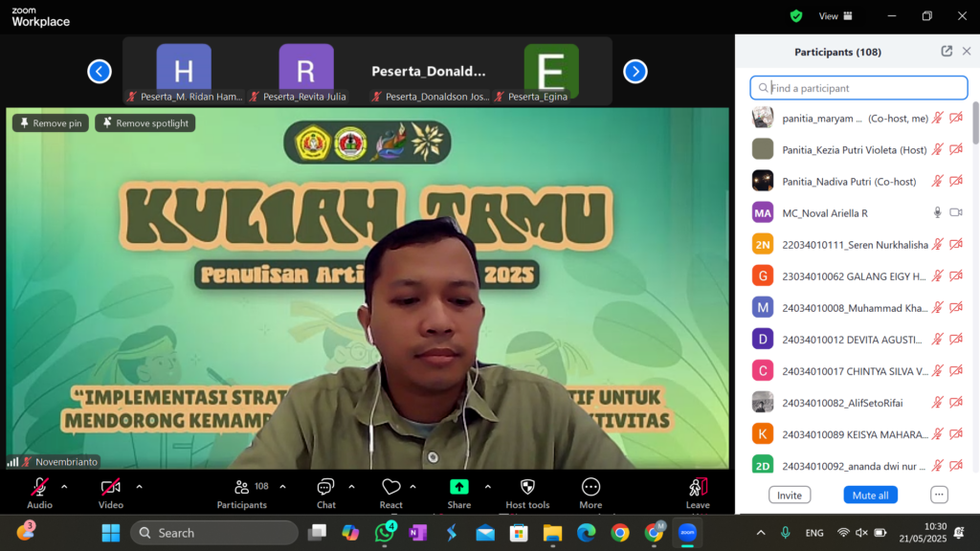980x551 pixels.
Task: Pop out the Participants panel
Action: 947,52
